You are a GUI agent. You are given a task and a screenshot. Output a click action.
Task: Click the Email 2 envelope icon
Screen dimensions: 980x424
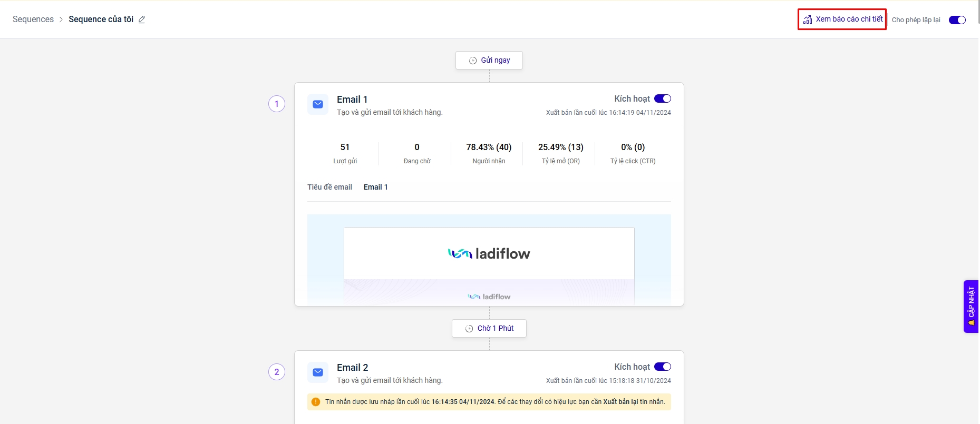(318, 372)
